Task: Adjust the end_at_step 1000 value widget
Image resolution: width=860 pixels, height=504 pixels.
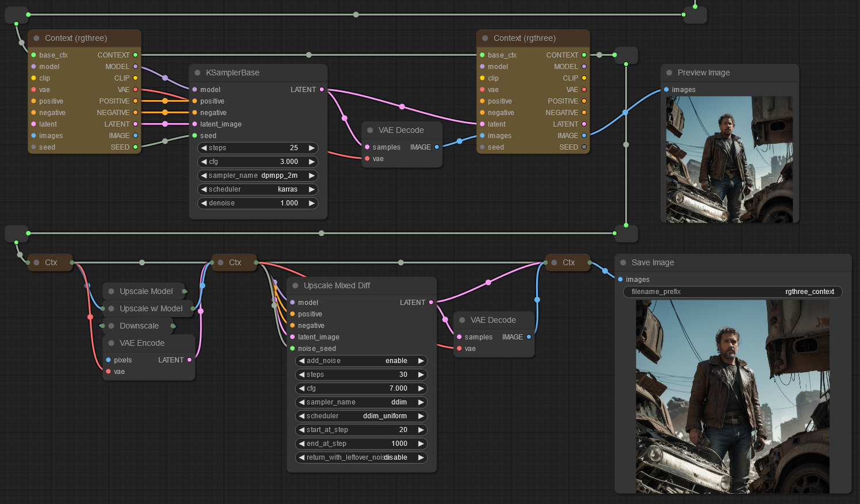Action: (361, 444)
